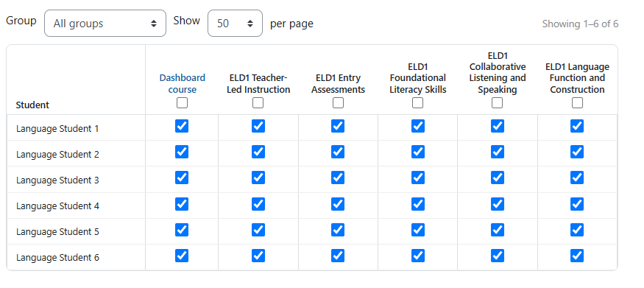Uncheck Collaborative Listening and Speaking for Language Student 3
The height and width of the screenshot is (288, 644).
[498, 178]
